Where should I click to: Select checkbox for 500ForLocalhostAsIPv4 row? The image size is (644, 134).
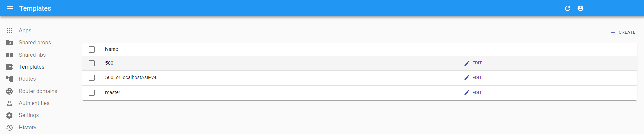92,78
